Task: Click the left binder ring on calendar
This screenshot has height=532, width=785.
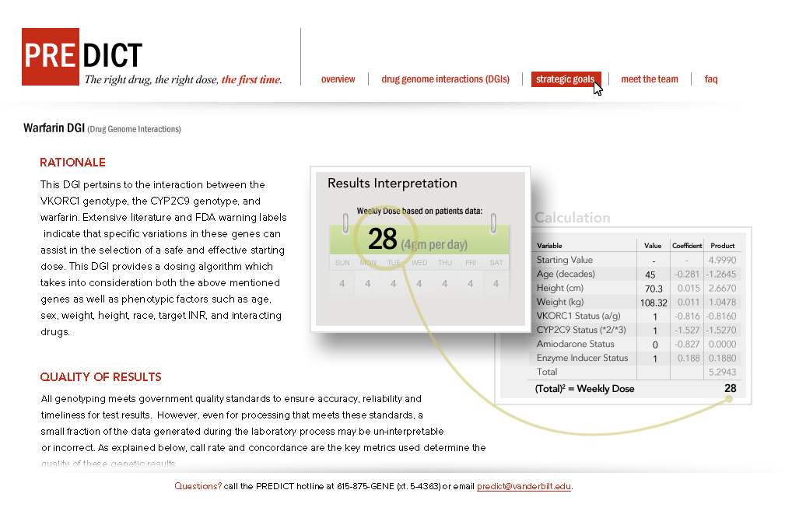Action: click(x=345, y=222)
